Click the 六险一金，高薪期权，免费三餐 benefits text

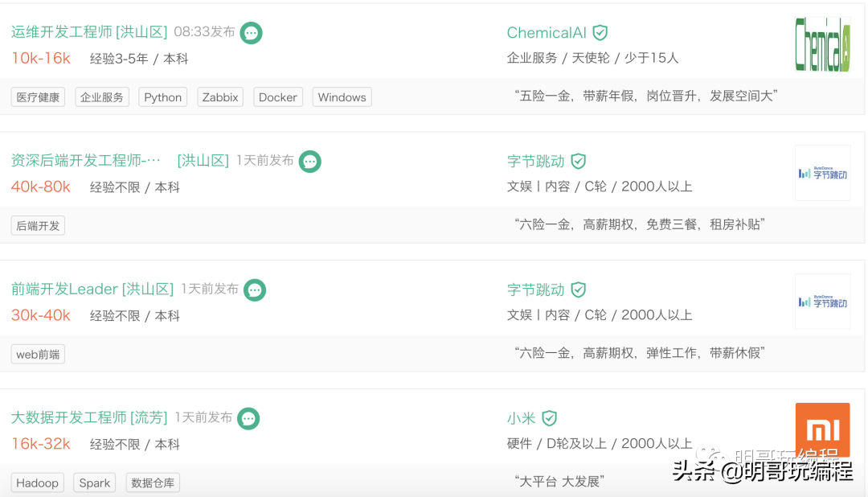pos(640,224)
